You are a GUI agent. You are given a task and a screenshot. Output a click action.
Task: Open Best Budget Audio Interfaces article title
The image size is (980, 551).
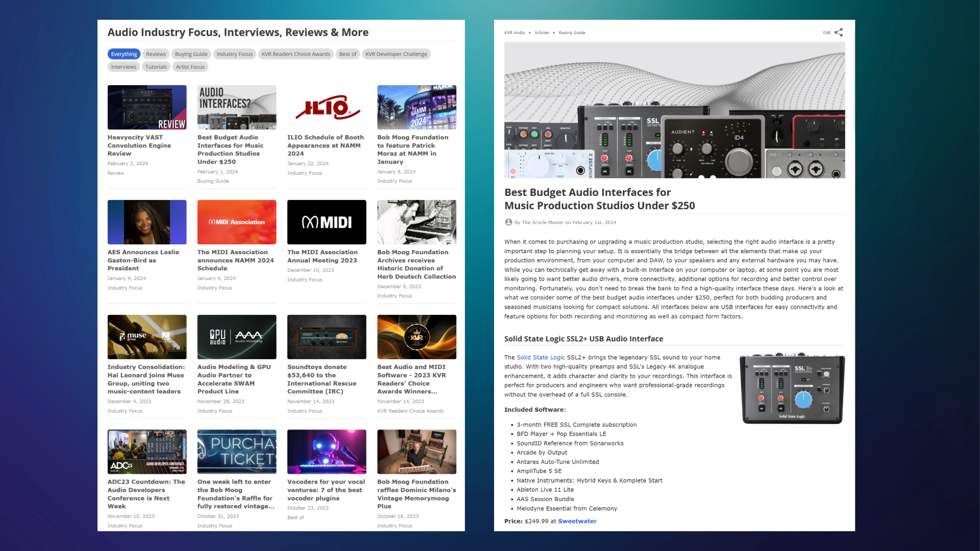[231, 149]
